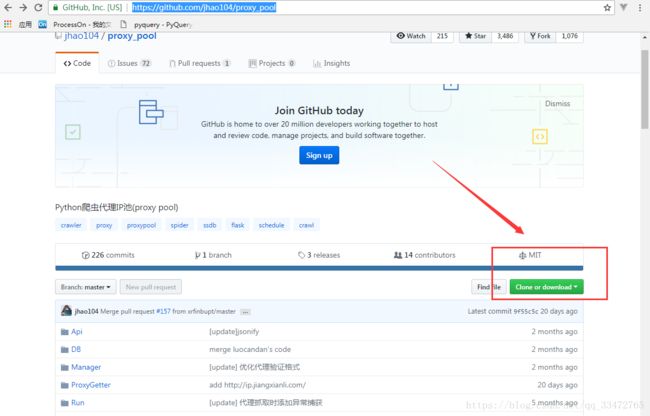Viewport: 650px width, 416px height.
Task: Open the schedule topic tag
Action: [x=272, y=225]
